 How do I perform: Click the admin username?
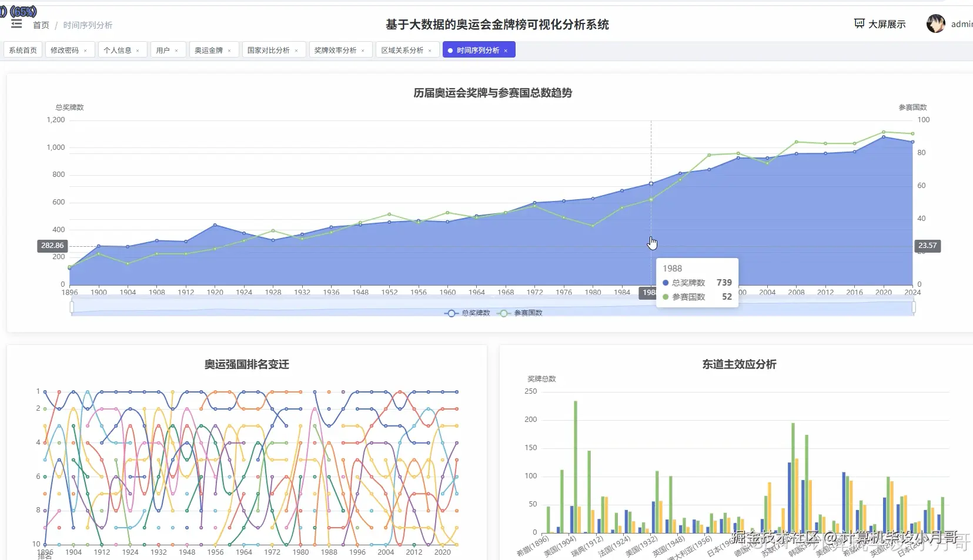pyautogui.click(x=962, y=24)
